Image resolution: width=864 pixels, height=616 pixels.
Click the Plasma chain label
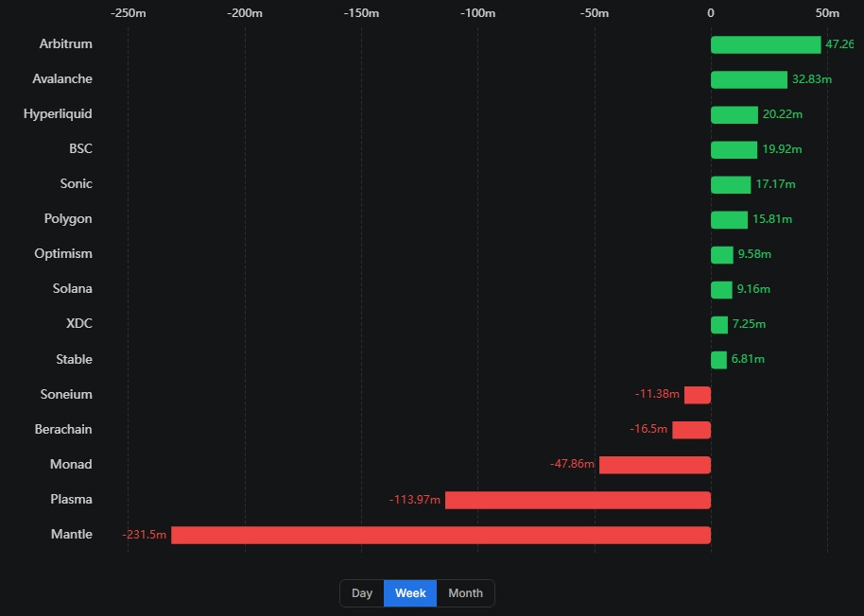coord(71,499)
